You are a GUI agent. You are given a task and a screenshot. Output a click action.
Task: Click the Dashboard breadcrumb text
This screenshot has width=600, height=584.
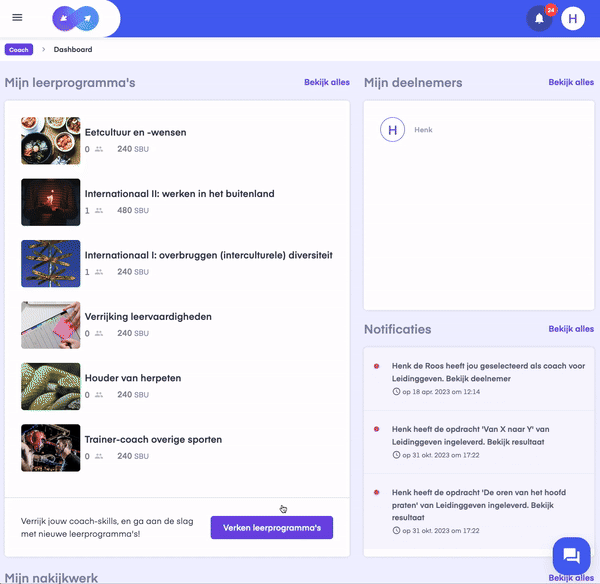[x=73, y=50]
